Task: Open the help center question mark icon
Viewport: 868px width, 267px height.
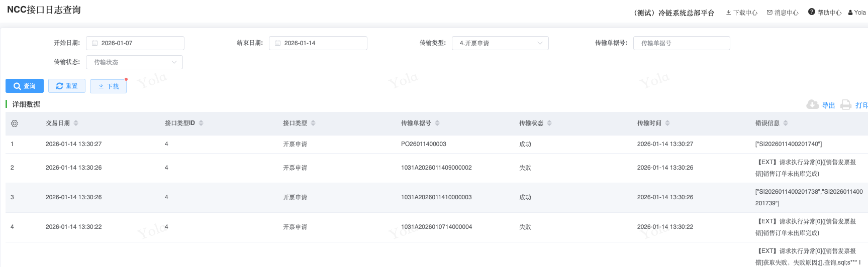Action: 811,12
